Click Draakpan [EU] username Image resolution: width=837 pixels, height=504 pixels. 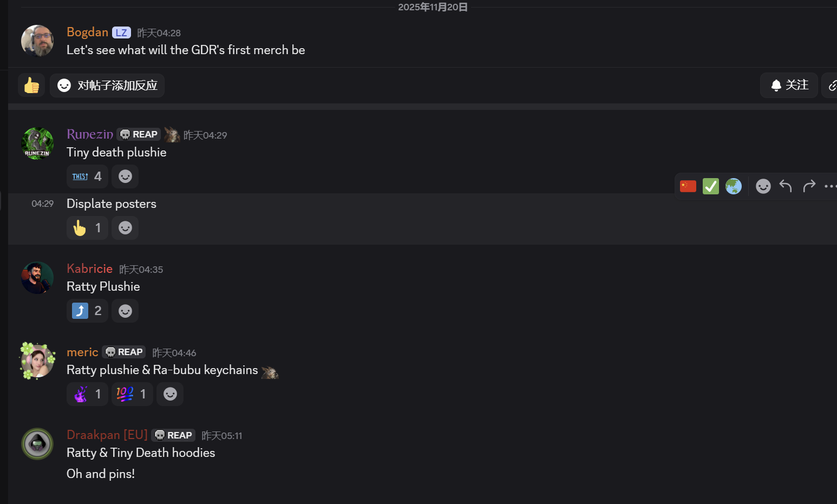click(x=107, y=435)
